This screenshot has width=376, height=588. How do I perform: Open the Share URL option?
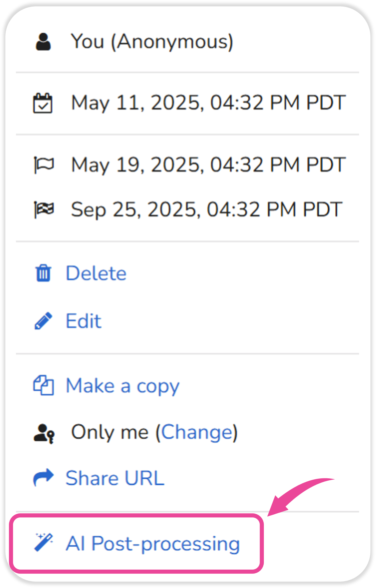tap(115, 478)
